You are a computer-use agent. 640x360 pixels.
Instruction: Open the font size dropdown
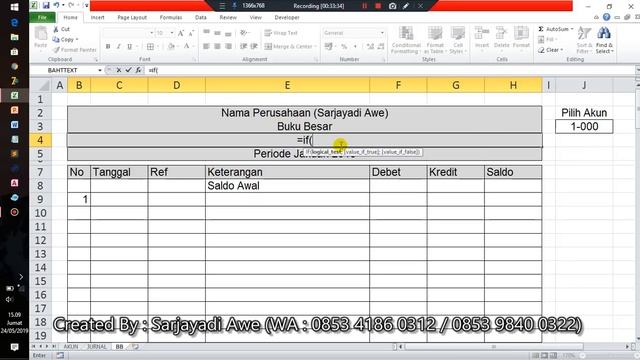tap(172, 33)
